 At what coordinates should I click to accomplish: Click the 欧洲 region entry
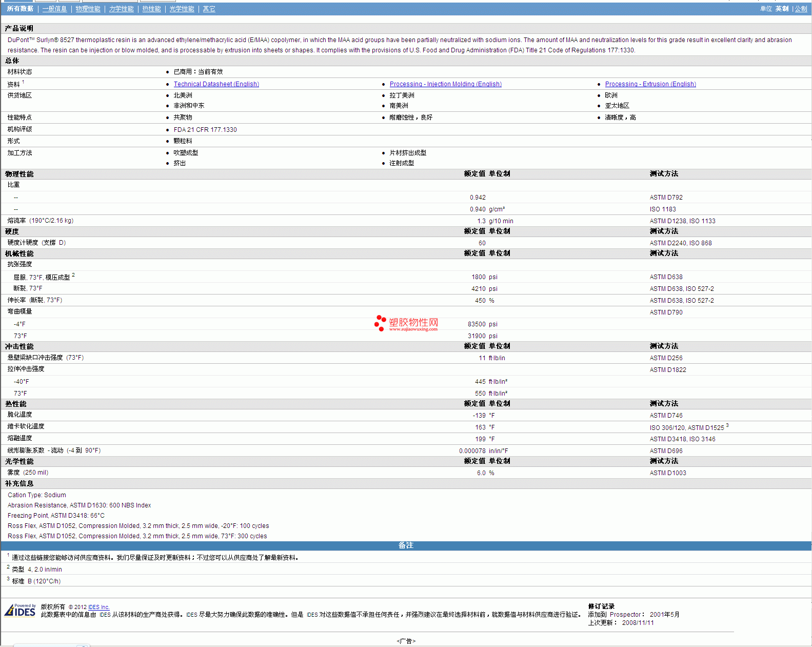click(x=611, y=95)
